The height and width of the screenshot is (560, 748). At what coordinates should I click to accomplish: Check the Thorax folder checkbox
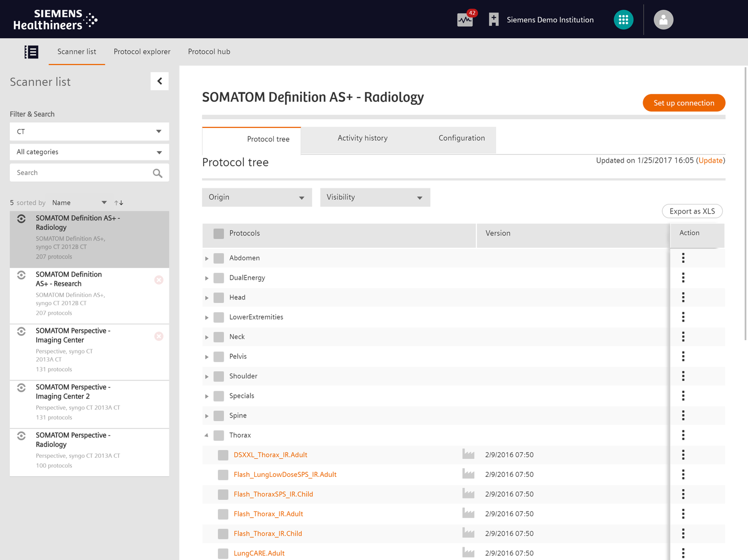point(219,435)
